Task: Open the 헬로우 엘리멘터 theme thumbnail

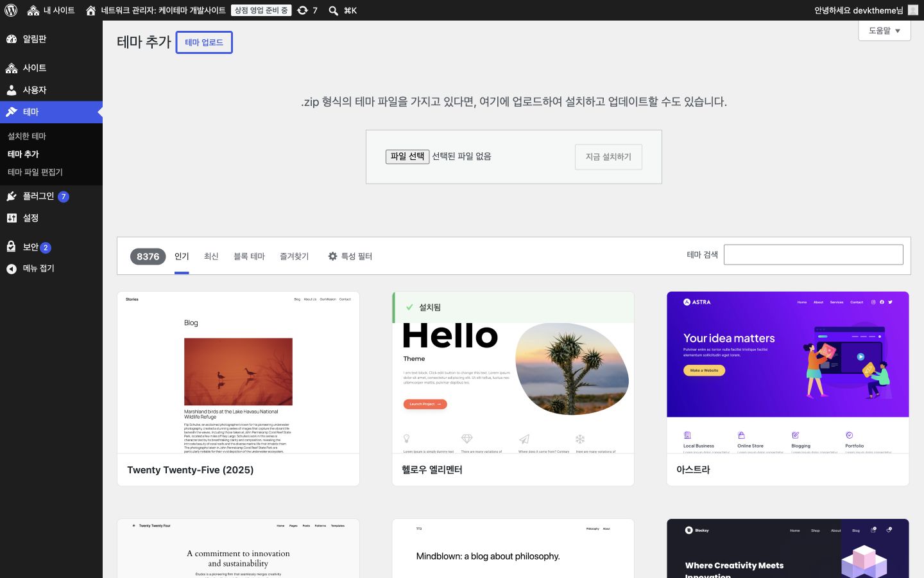Action: tap(513, 372)
